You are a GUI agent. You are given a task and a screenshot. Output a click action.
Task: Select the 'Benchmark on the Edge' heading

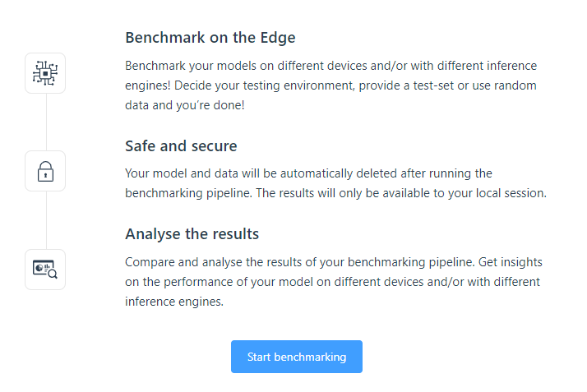coord(210,37)
